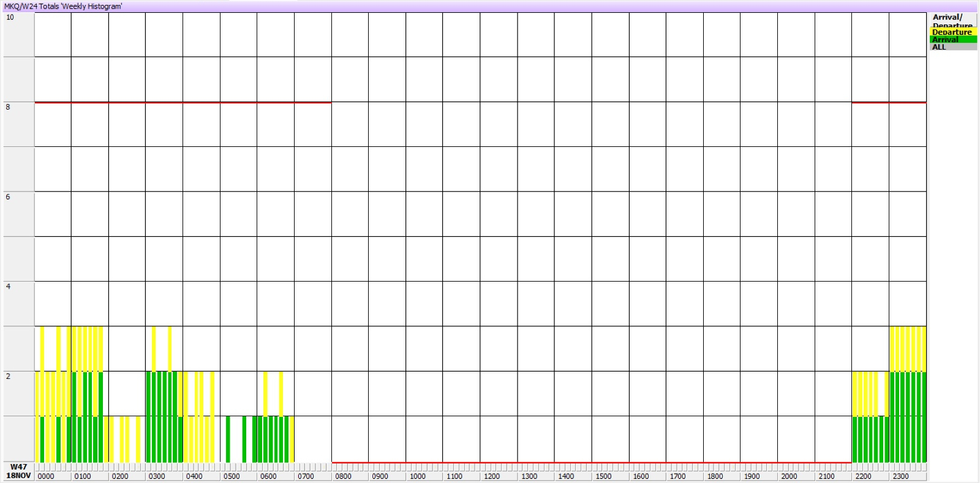The width and height of the screenshot is (980, 483).
Task: Select the 2300 hour time slot
Action: (x=900, y=476)
